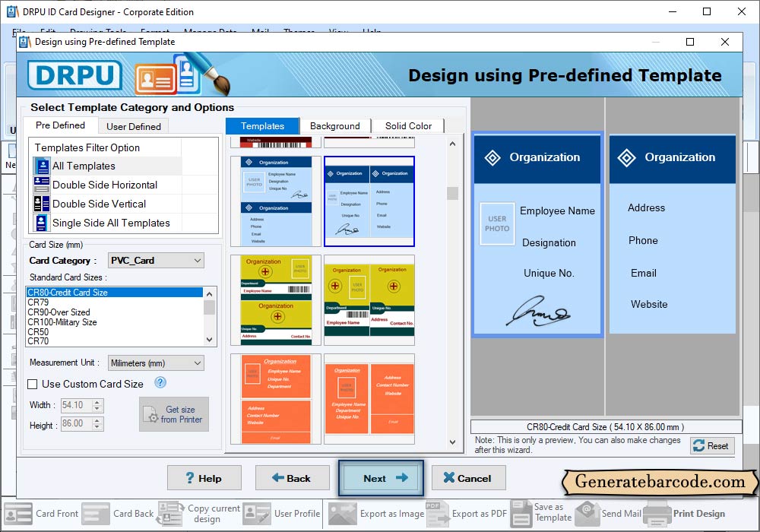Click the card sizes list up arrow
This screenshot has height=532, width=760.
click(x=210, y=293)
